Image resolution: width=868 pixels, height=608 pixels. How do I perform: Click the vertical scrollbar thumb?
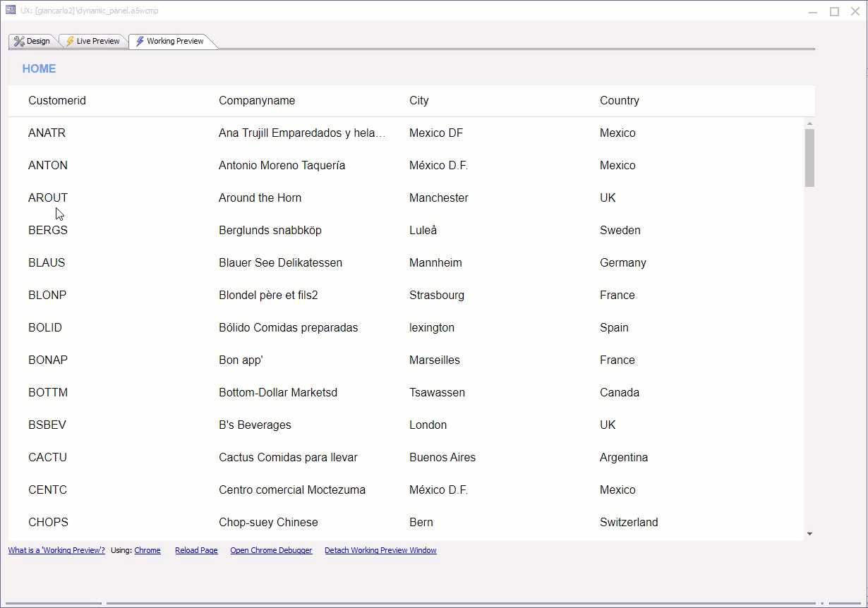point(809,158)
